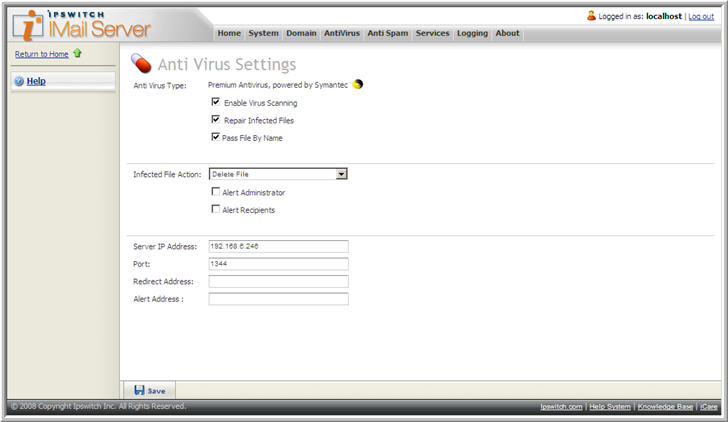Viewport: 728px width, 422px height.
Task: Disable the Enable Virus Scanning checkbox
Action: pos(216,102)
